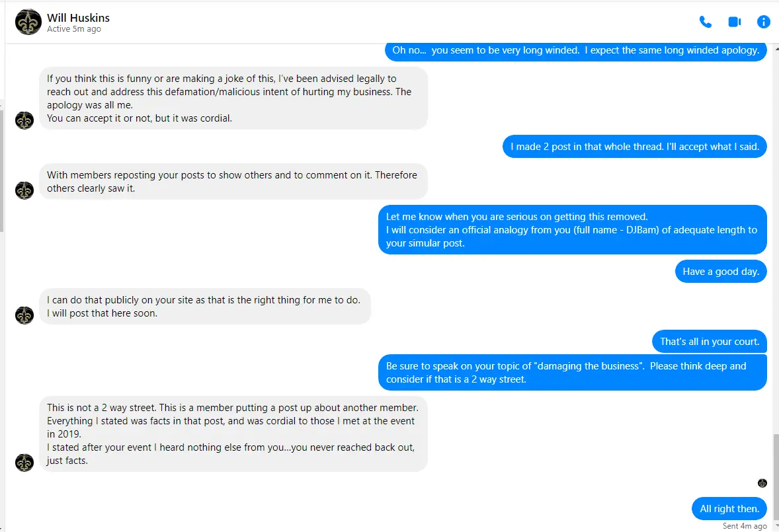Screen dimensions: 779x532
Task: Click avatar beside the 'post that here soon' message
Action: 24,315
